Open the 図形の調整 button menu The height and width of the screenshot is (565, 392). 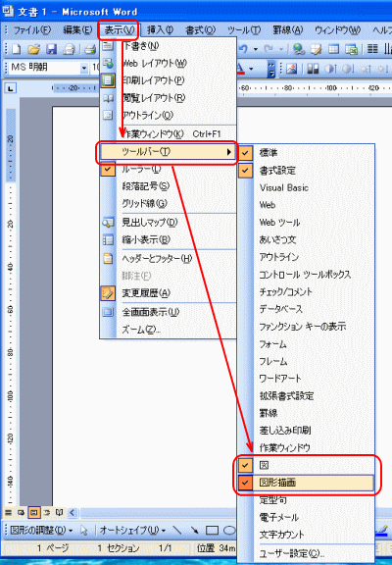(41, 530)
